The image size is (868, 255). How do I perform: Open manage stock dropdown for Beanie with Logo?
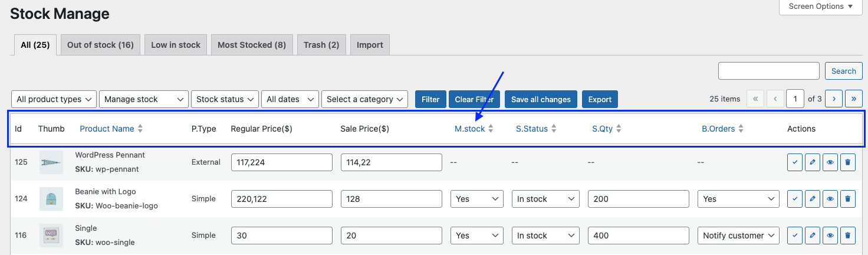point(477,199)
